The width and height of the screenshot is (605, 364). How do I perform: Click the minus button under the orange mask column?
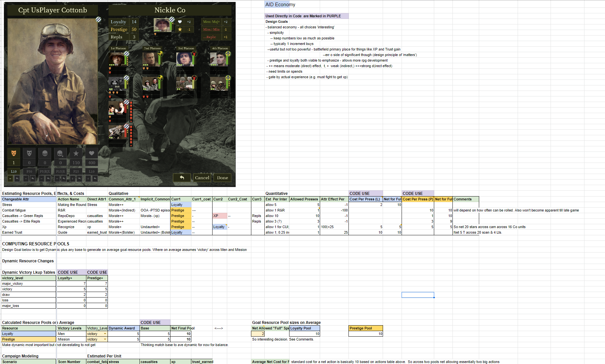[x=10, y=178]
